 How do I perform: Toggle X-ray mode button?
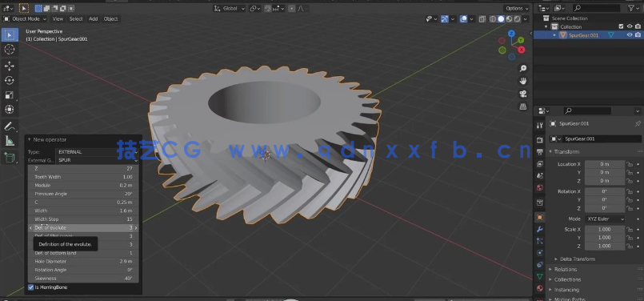[x=482, y=19]
